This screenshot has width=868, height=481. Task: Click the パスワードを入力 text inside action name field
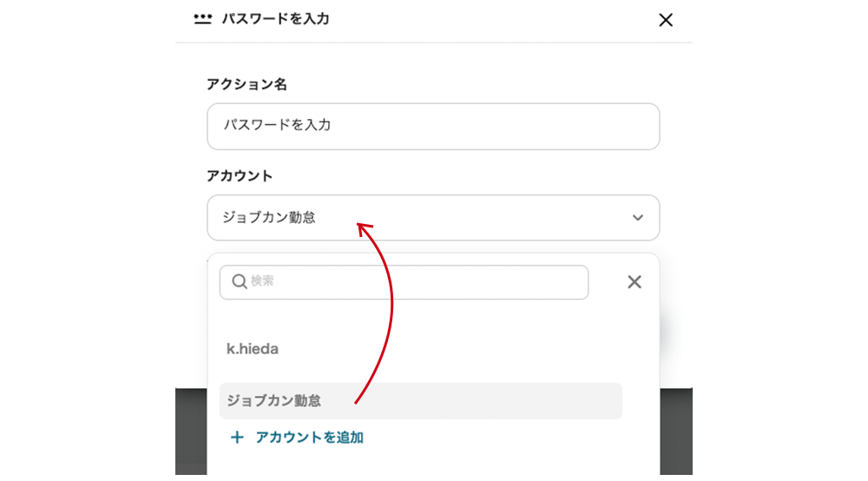(x=277, y=125)
